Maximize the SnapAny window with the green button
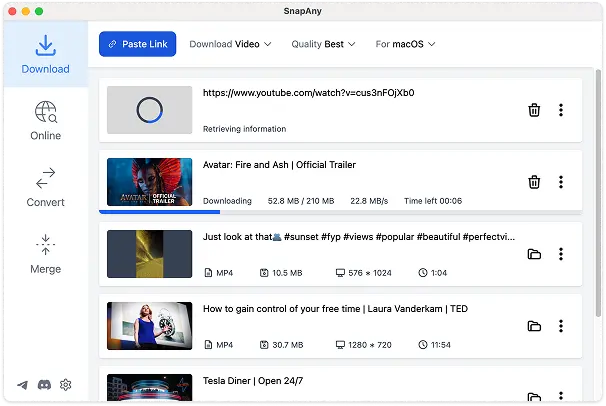Screen dimensions: 606x406 (39, 11)
